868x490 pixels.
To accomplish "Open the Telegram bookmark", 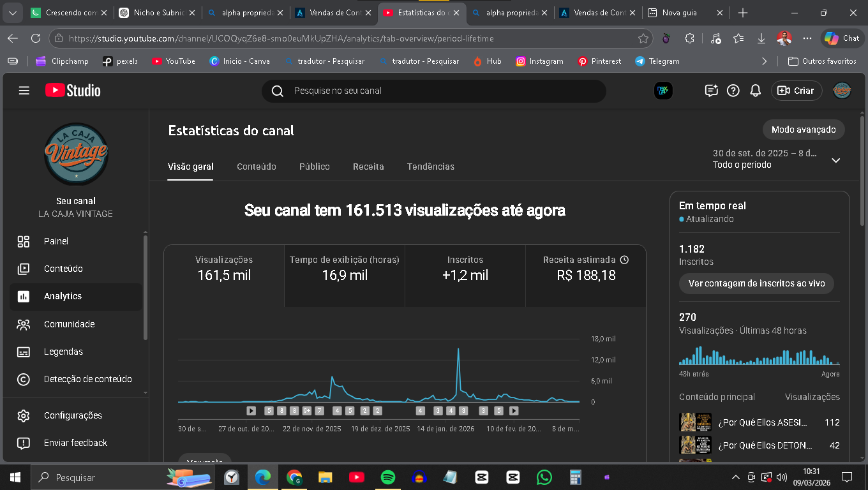I will point(657,61).
